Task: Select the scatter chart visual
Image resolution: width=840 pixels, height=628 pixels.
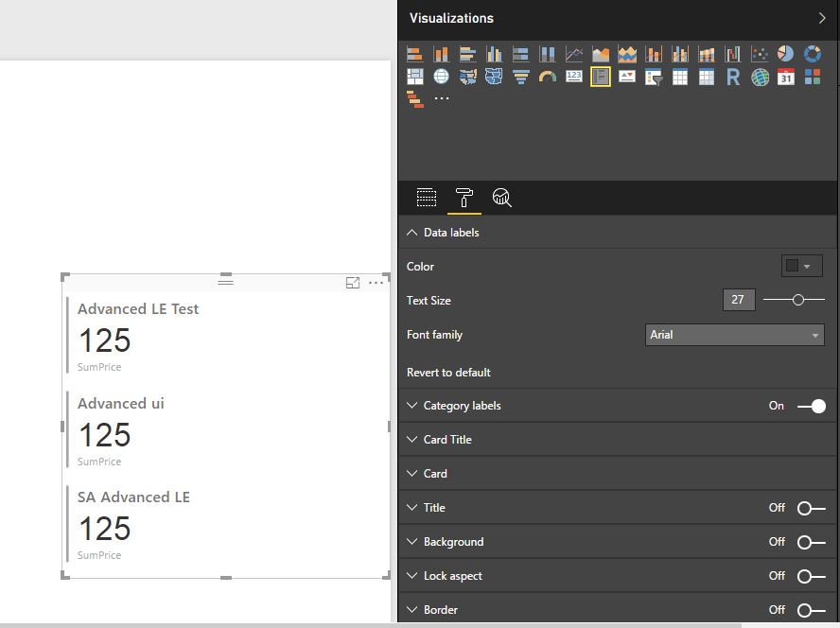Action: 760,54
